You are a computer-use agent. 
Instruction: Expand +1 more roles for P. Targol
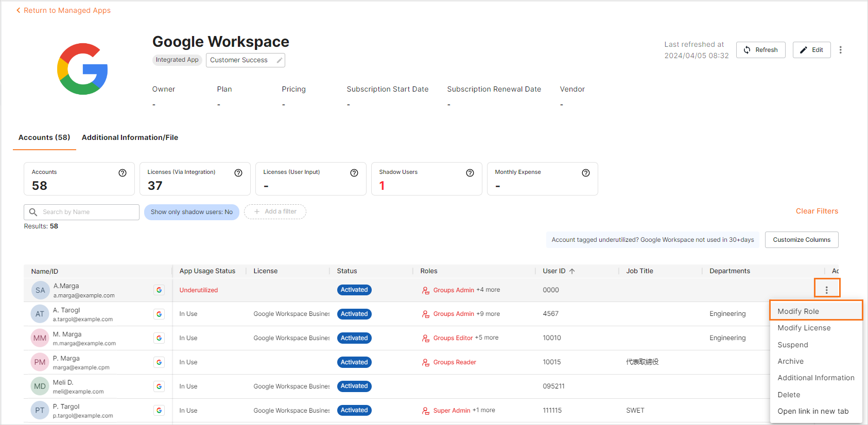(x=484, y=410)
